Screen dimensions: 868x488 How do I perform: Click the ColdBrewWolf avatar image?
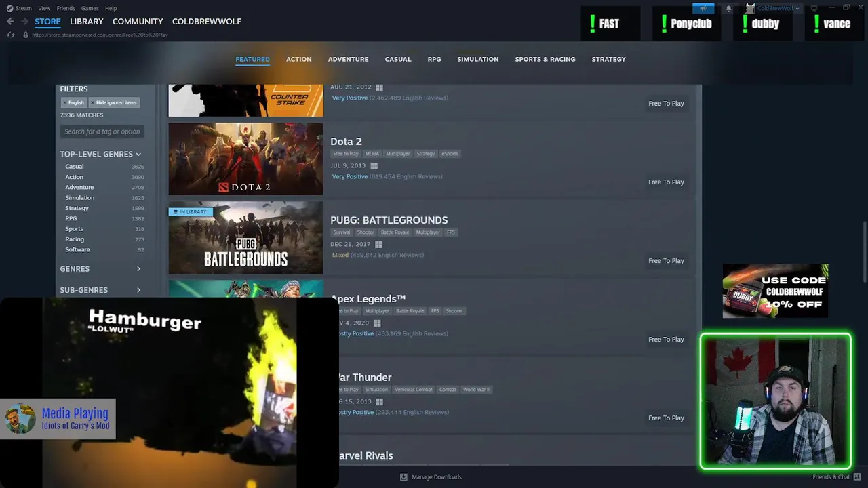pyautogui.click(x=750, y=8)
